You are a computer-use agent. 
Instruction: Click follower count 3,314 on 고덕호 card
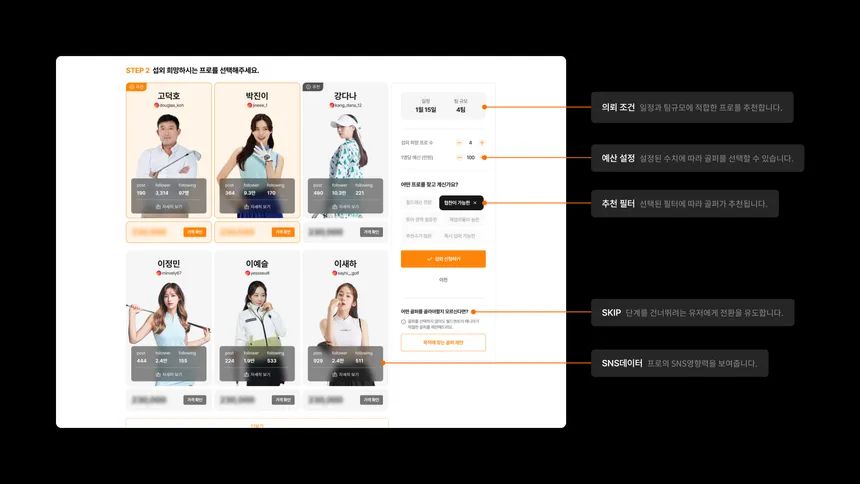[162, 193]
